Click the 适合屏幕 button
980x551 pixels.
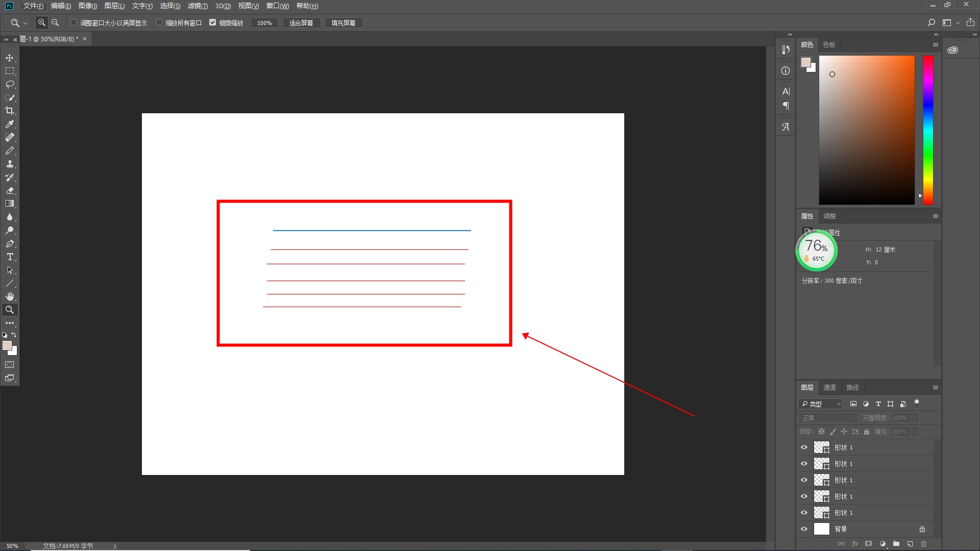coord(301,23)
